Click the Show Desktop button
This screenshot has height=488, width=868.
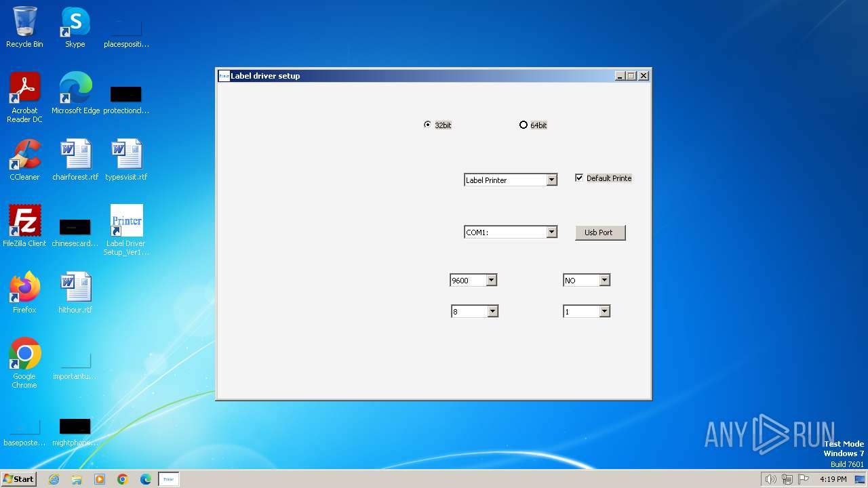click(x=860, y=479)
